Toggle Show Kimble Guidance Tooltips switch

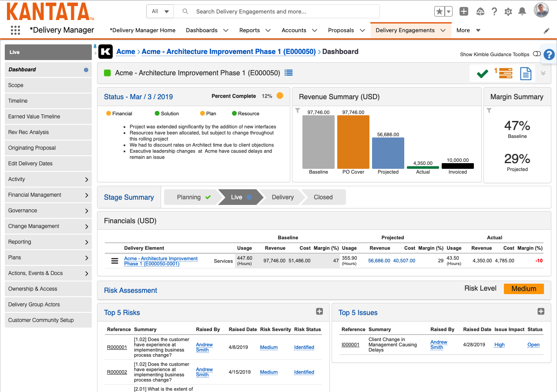(x=537, y=54)
